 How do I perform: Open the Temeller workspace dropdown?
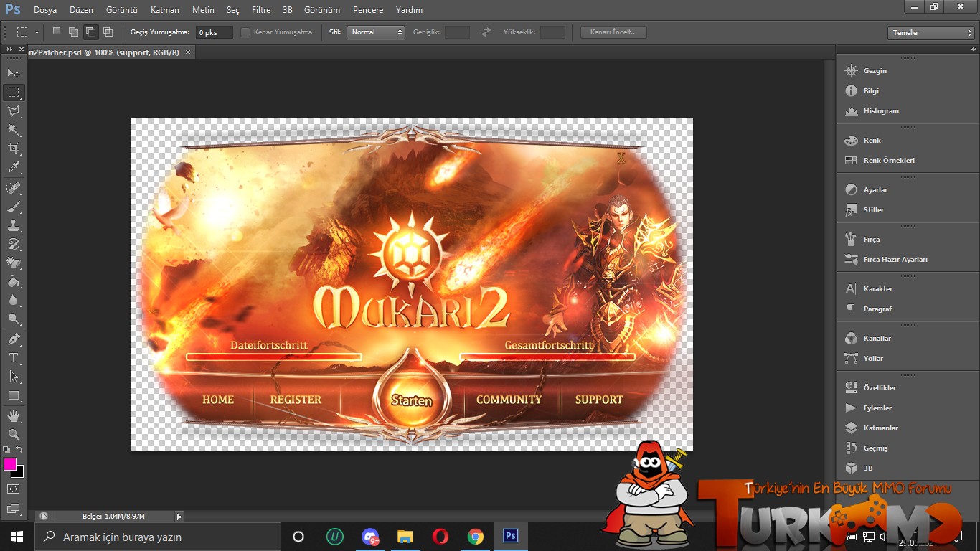930,33
